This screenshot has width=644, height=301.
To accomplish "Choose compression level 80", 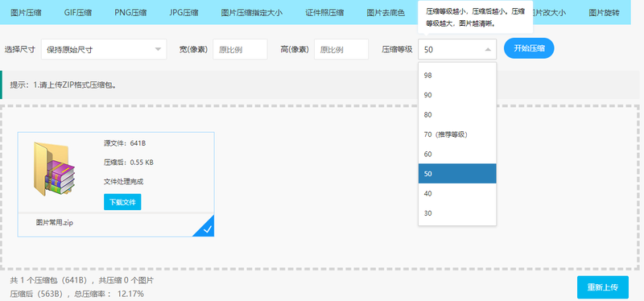I will (x=457, y=114).
